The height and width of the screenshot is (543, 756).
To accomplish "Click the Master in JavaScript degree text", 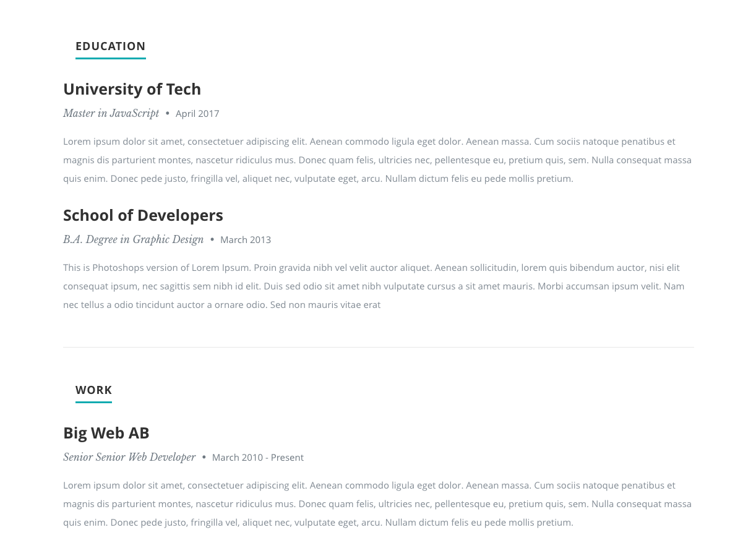I will pyautogui.click(x=111, y=113).
